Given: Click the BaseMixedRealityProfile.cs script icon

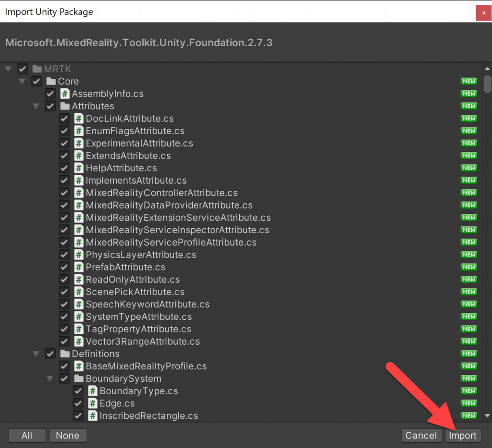Looking at the screenshot, I should tap(79, 366).
